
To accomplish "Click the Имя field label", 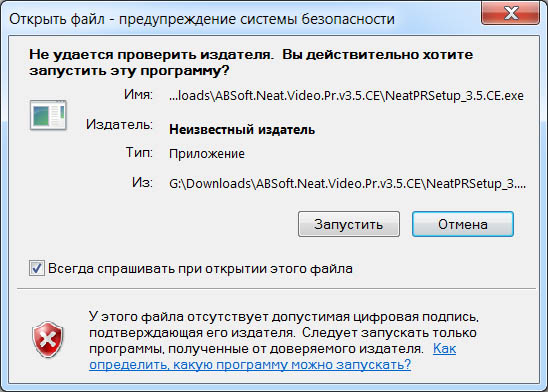I will click(138, 94).
